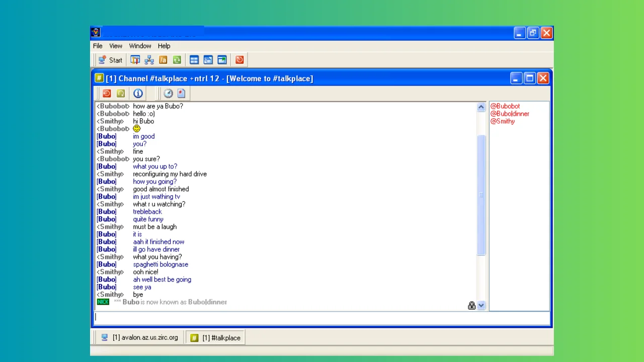Viewport: 644px width, 362px height.
Task: Click the clock icon in channel toolbar
Action: 168,93
